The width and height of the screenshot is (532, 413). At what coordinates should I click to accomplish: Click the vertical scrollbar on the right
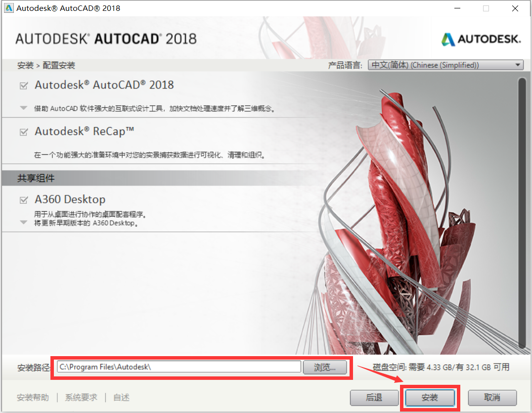(522, 213)
